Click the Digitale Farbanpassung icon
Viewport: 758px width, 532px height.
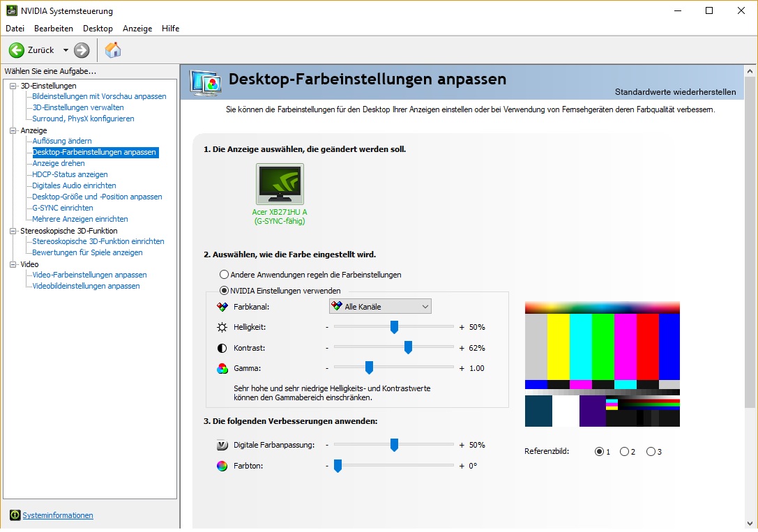click(222, 445)
